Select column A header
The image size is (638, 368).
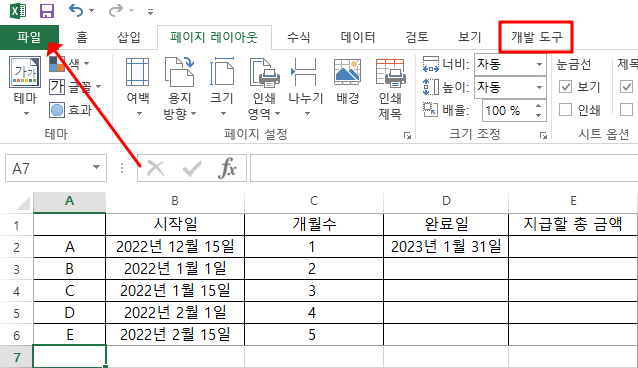70,201
